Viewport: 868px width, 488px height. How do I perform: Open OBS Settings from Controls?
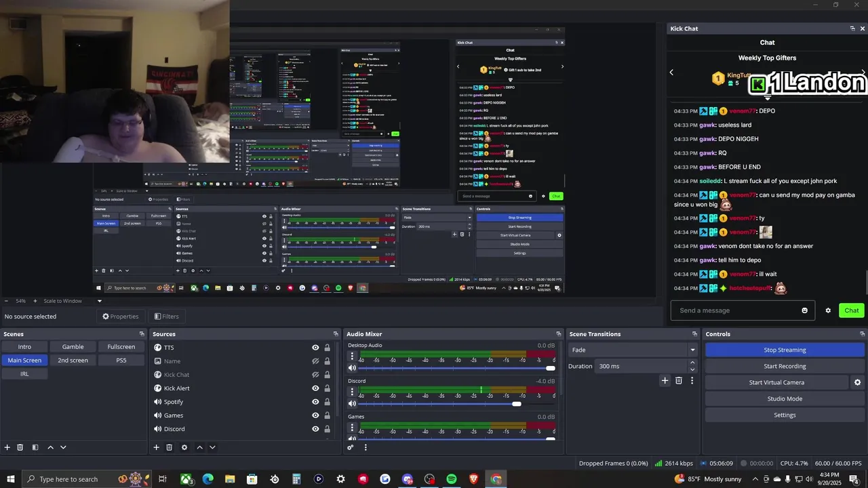tap(785, 415)
